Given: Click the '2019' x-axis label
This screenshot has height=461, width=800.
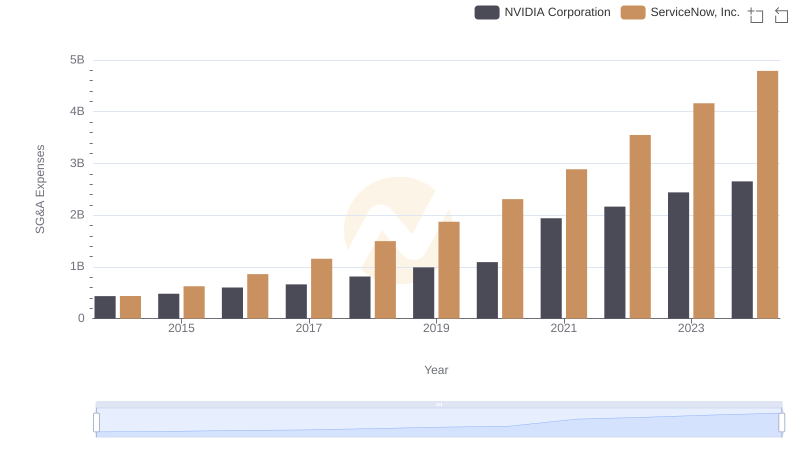Looking at the screenshot, I should click(436, 328).
